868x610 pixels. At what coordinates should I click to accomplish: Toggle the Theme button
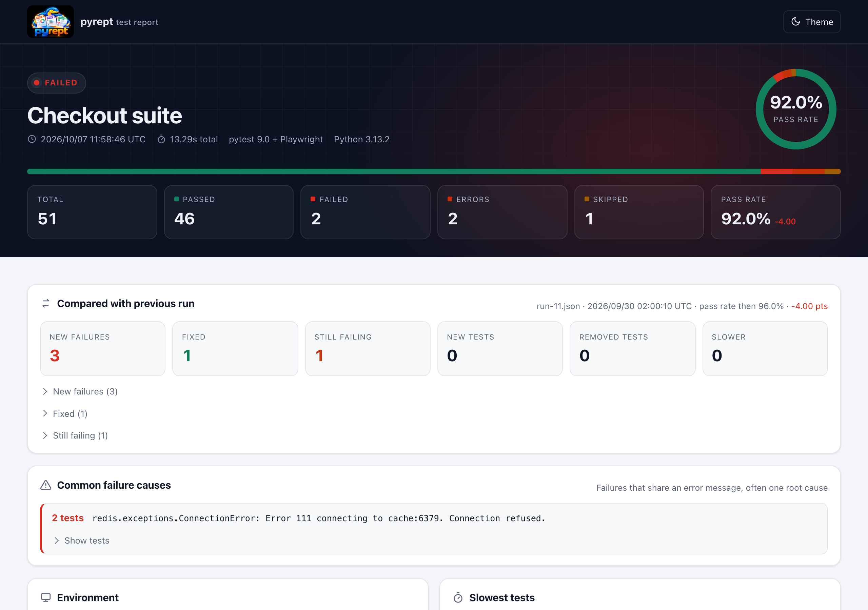[x=811, y=22]
